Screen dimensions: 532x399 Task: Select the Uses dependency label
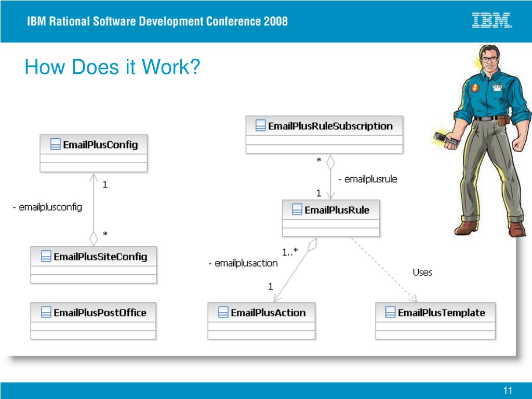tap(422, 272)
